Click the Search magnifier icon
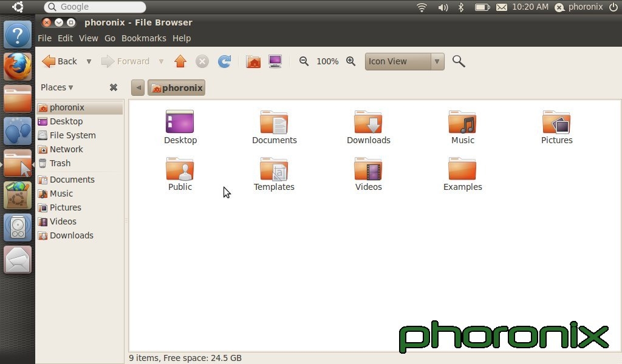Image resolution: width=622 pixels, height=364 pixels. pos(459,61)
